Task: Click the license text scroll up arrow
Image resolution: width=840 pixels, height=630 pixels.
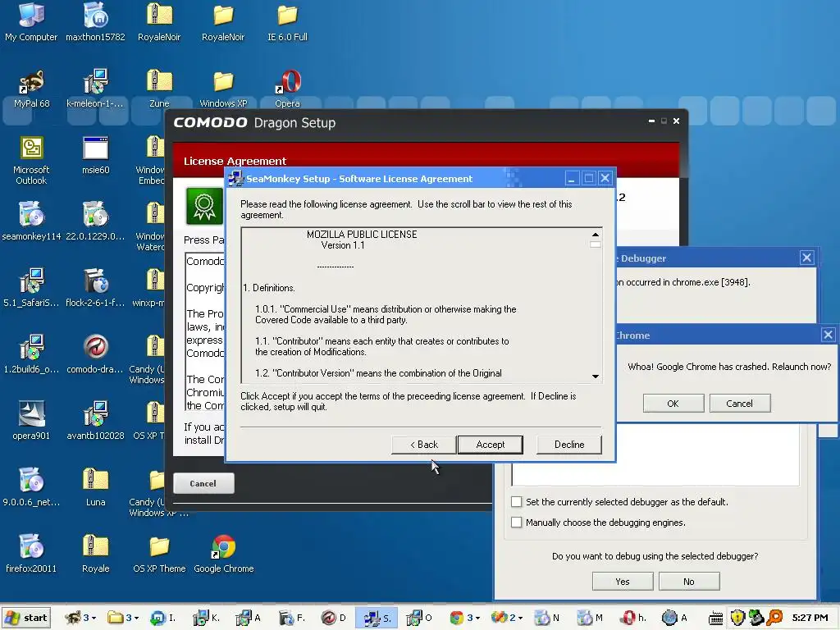Action: pyautogui.click(x=596, y=234)
